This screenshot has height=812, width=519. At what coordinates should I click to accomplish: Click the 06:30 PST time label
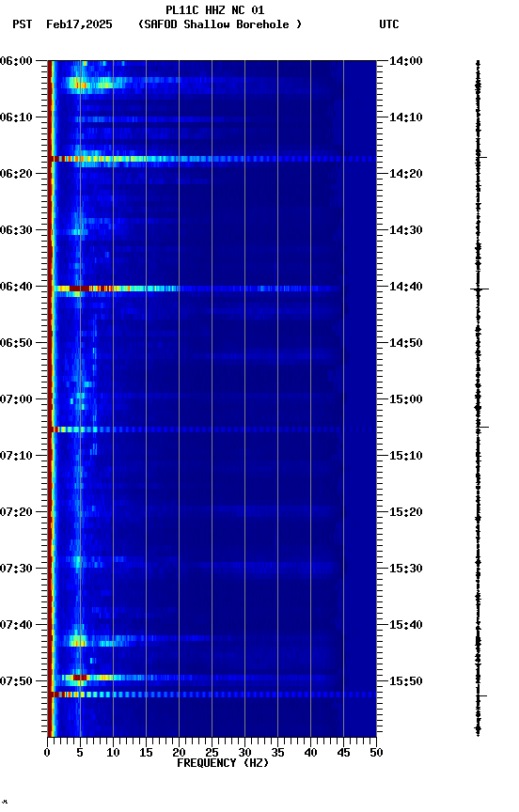click(16, 230)
